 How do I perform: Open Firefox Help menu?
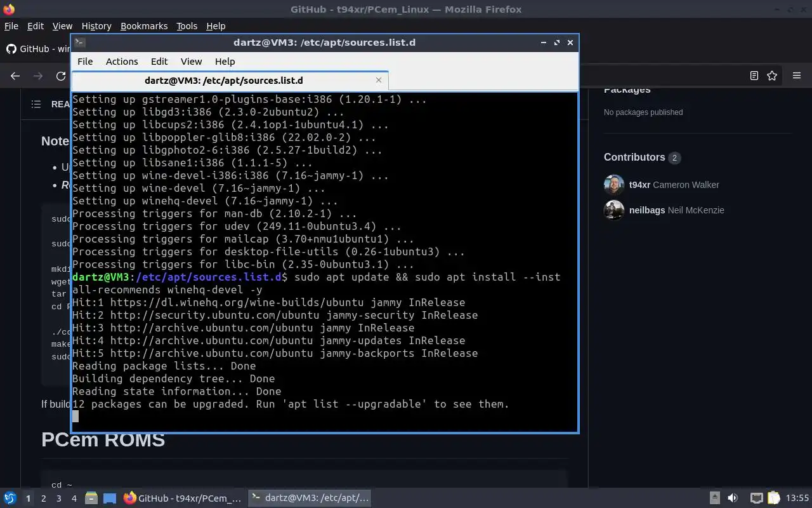pos(216,26)
